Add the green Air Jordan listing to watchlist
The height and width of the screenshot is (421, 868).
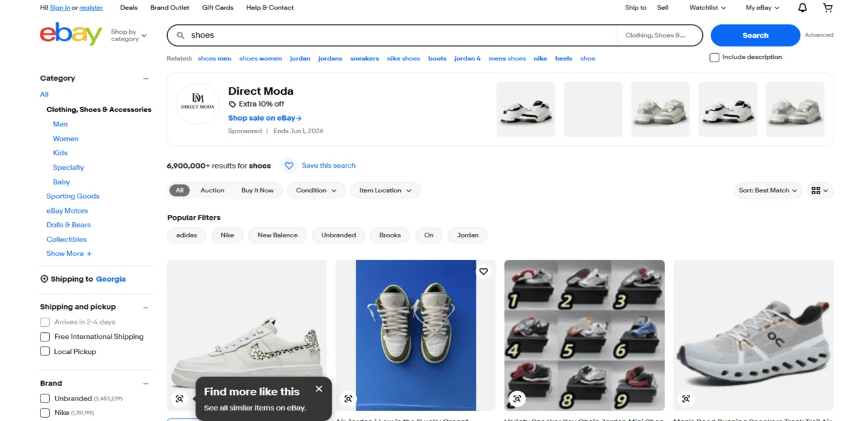483,271
